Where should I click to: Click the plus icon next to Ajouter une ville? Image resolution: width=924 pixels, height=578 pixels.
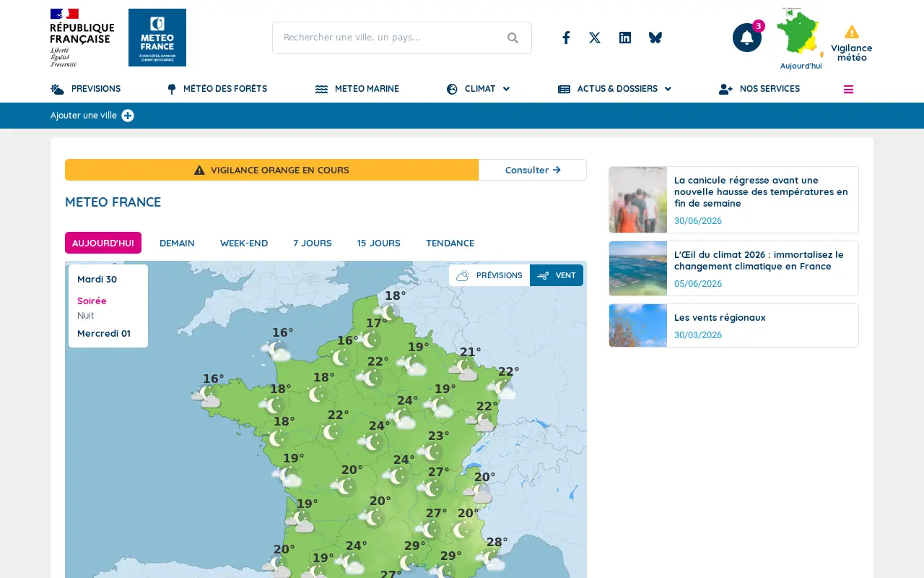coord(128,116)
